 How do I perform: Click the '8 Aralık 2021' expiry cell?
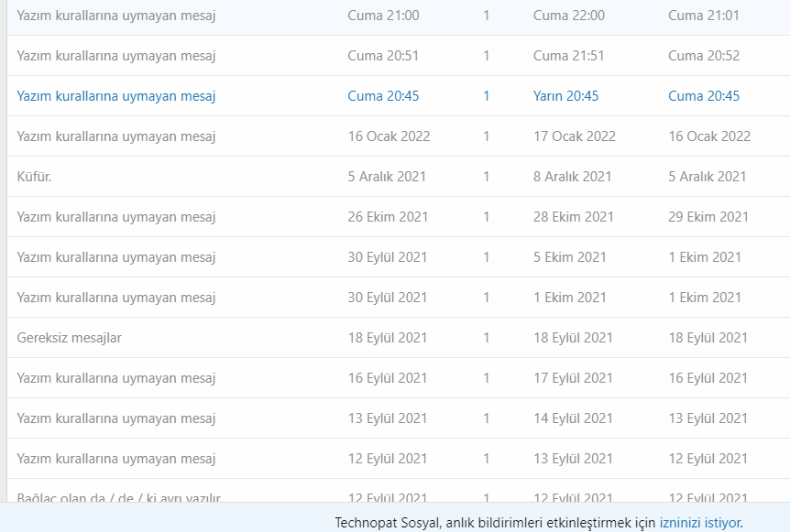573,177
